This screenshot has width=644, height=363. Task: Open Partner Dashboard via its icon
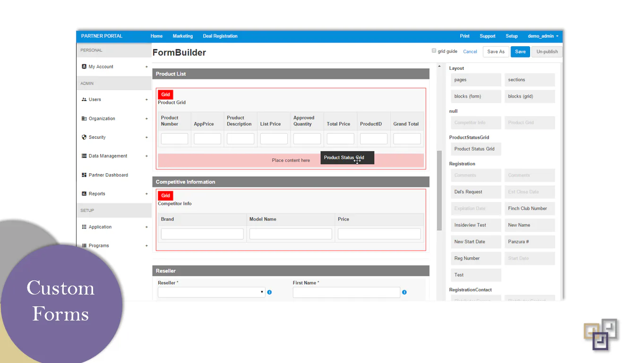[x=84, y=175]
